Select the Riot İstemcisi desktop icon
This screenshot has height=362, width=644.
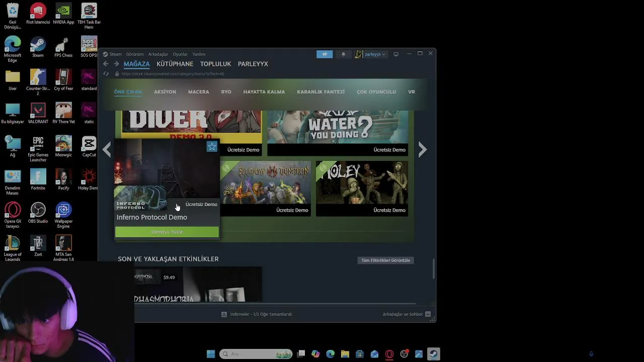point(38,14)
